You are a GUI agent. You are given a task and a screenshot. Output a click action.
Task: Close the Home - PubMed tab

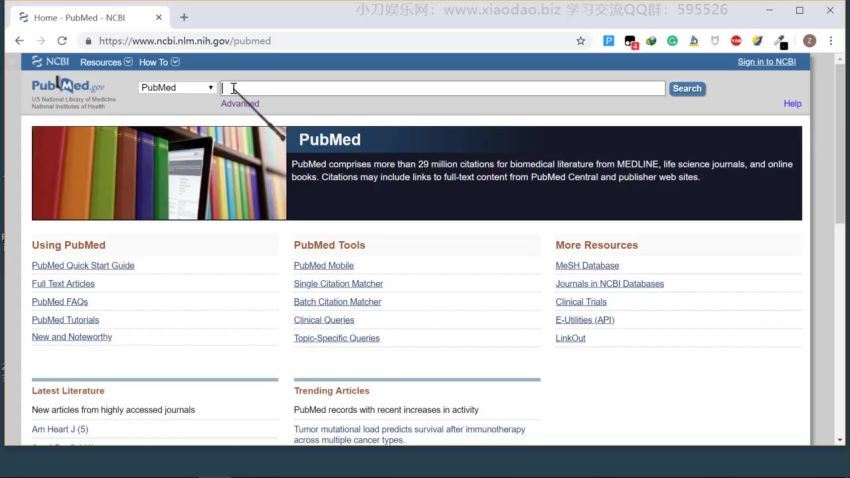(x=158, y=17)
